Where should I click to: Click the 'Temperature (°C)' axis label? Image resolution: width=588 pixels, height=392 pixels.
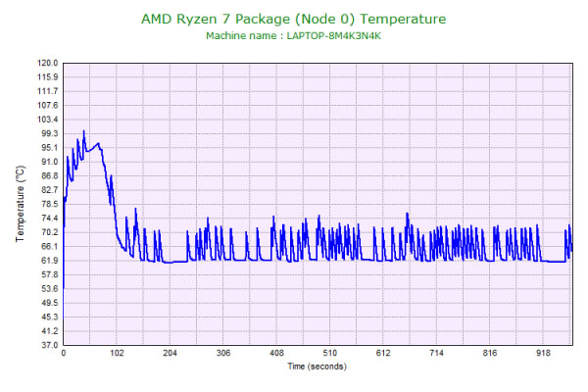click(x=21, y=204)
